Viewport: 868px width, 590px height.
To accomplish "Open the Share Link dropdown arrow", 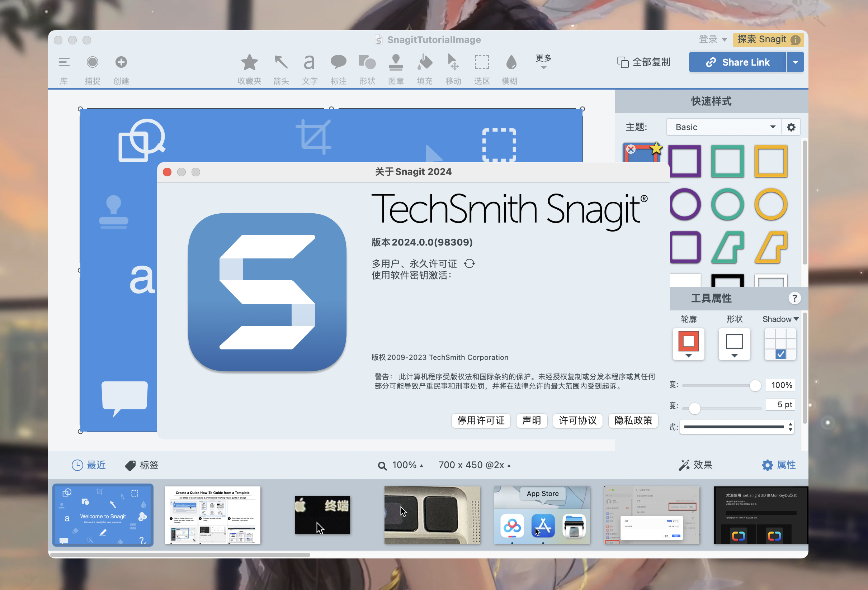I will tap(796, 62).
